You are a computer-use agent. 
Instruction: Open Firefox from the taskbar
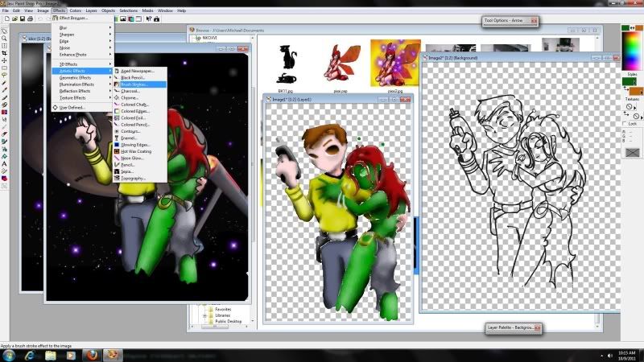coord(91,354)
